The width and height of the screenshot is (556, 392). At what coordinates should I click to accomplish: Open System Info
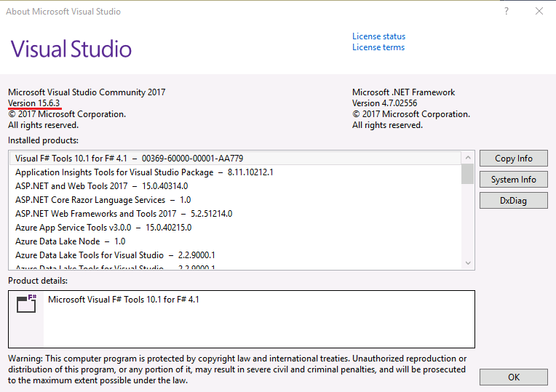[513, 180]
